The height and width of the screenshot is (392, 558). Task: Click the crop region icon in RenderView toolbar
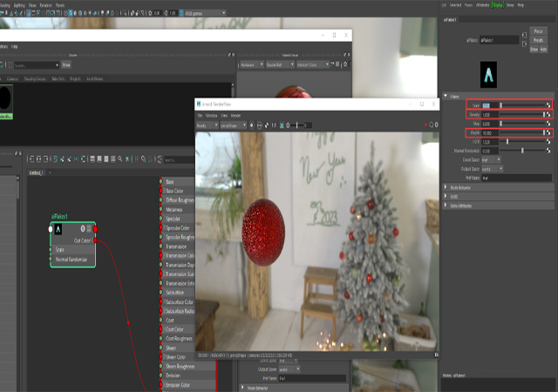pos(282,125)
